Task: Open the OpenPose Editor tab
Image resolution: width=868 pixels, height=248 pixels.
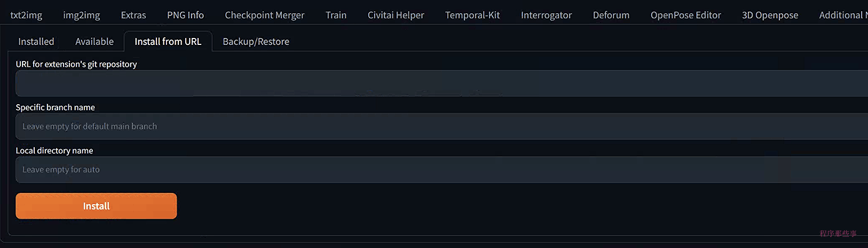Action: 685,15
